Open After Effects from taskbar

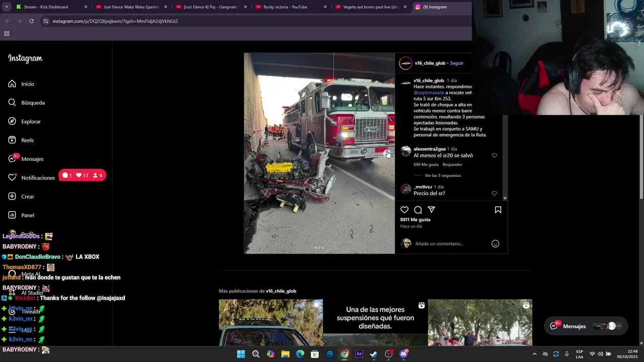359,354
